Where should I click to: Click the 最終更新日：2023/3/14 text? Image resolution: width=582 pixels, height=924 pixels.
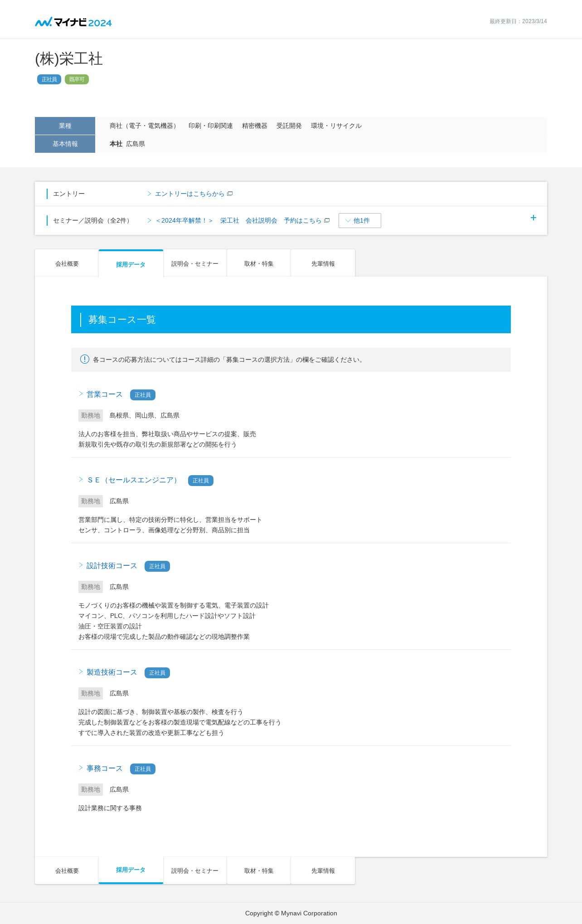tap(518, 21)
